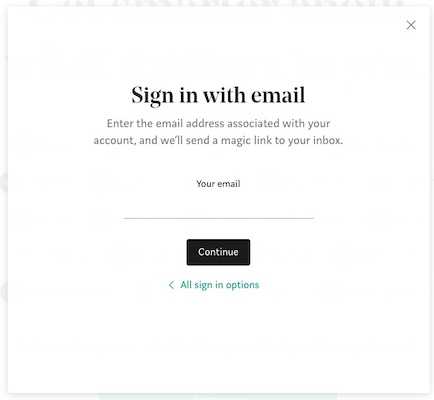434x400 pixels.
Task: Click the back chevron beside All sign in options
Action: tap(171, 285)
